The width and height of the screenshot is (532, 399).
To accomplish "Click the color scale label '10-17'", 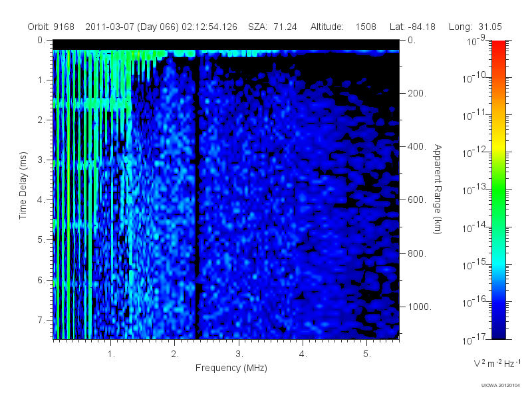I will [x=474, y=339].
